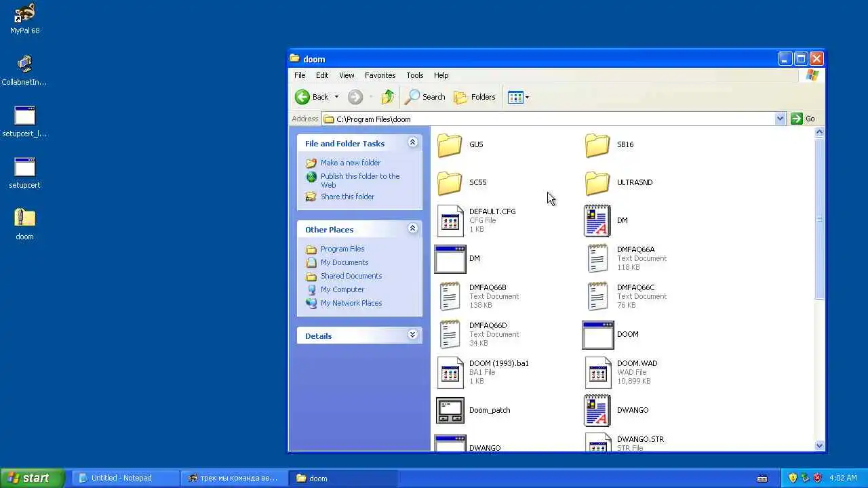The height and width of the screenshot is (488, 868).
Task: Select the DWANGO help document icon
Action: [597, 410]
